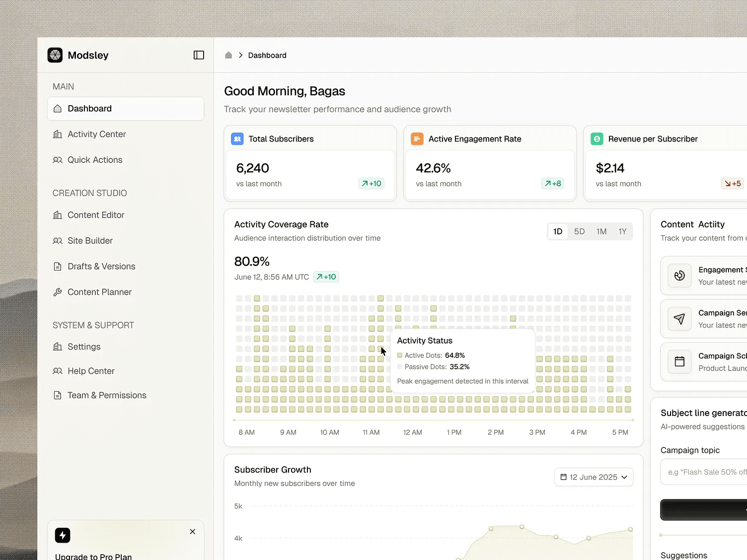Click the +8 badge on Engagement Rate
The image size is (747, 560).
tap(553, 184)
